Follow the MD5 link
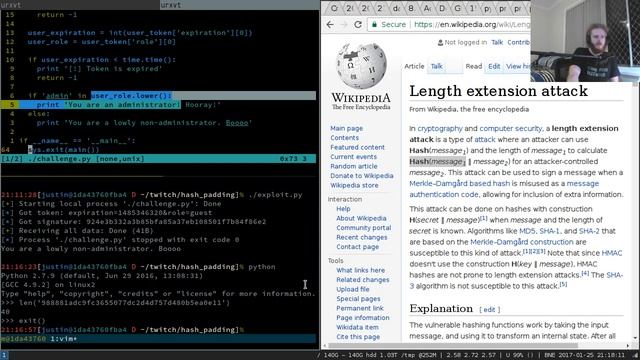Viewport: 640px width, 360px height. [x=527, y=231]
